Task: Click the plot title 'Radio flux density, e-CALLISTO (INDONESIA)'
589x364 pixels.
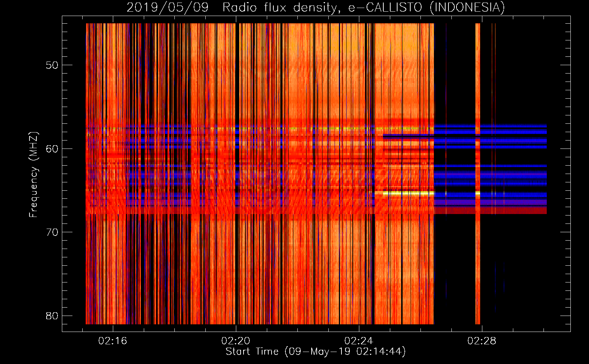Action: (x=364, y=7)
